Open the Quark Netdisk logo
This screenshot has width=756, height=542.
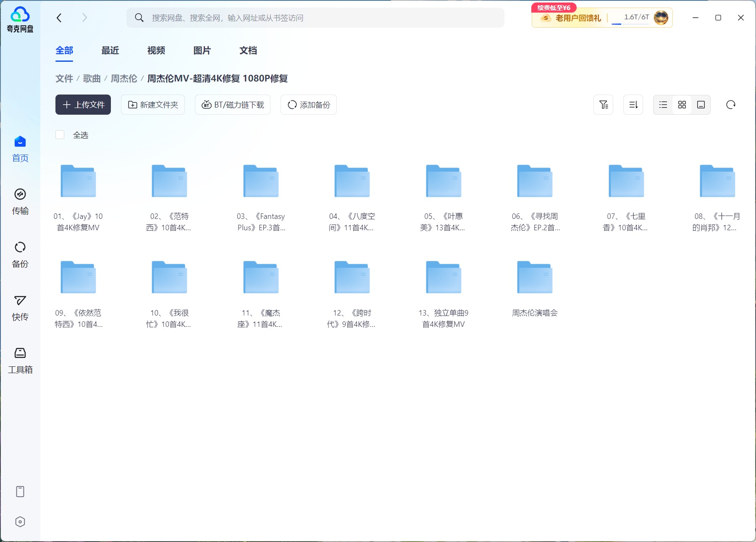pyautogui.click(x=20, y=20)
